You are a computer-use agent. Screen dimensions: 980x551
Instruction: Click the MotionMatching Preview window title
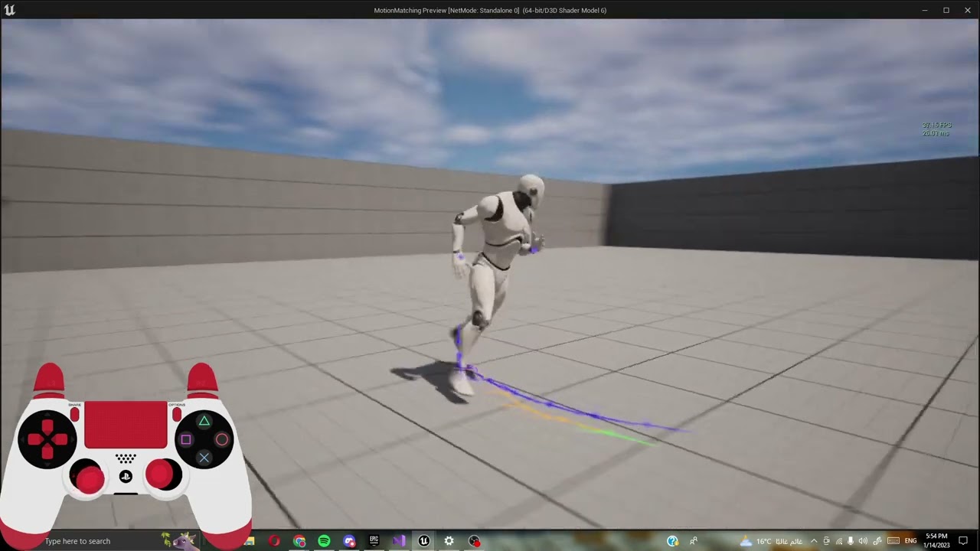(x=490, y=10)
